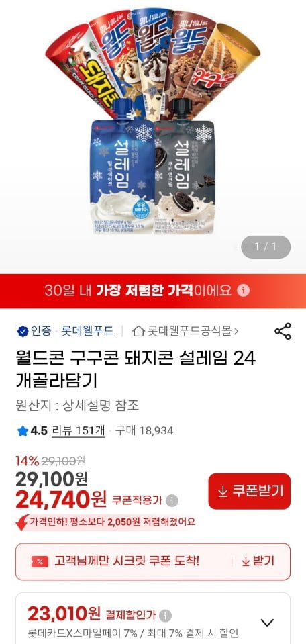Screen dimensions: 306x644
Task: Tap the share icon
Action: pos(283,331)
